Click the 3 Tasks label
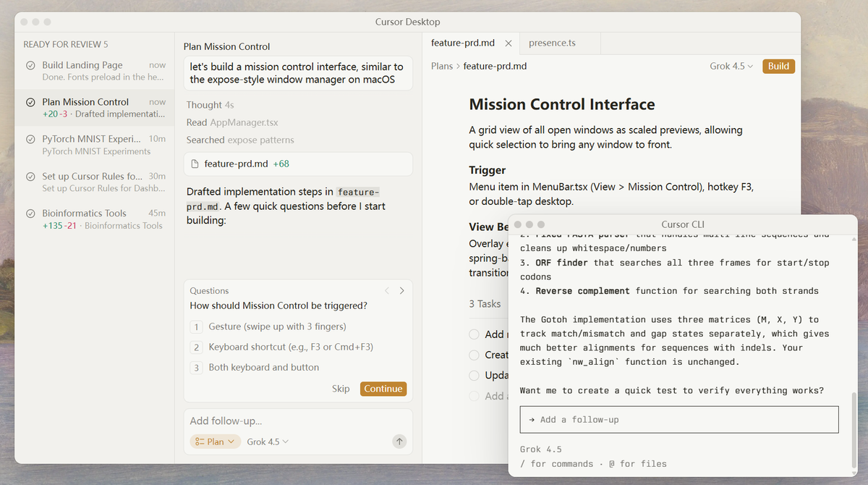 [x=485, y=304]
